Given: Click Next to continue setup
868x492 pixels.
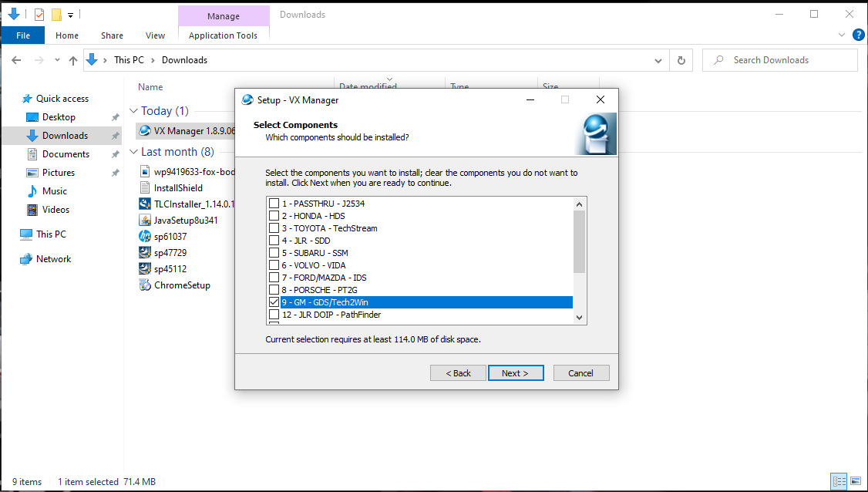Looking at the screenshot, I should 516,373.
